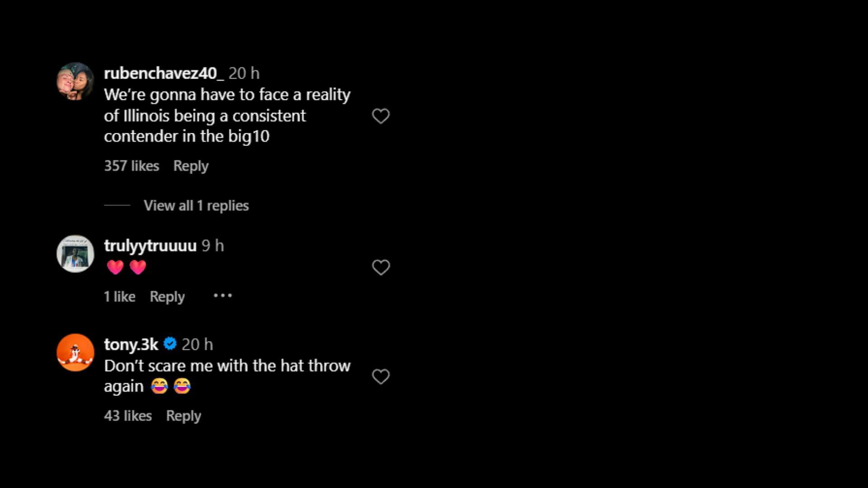Open rubenchavez40_ username link
Viewport: 868px width, 488px height.
[x=164, y=73]
